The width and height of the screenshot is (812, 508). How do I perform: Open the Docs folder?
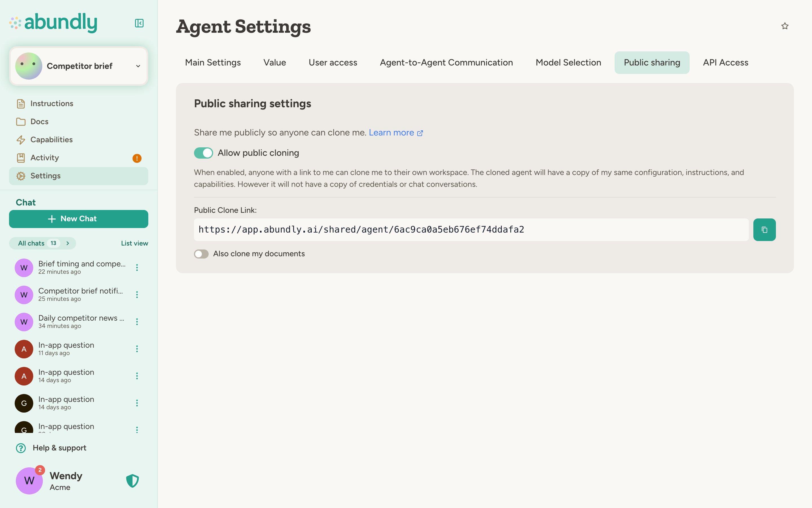point(78,122)
